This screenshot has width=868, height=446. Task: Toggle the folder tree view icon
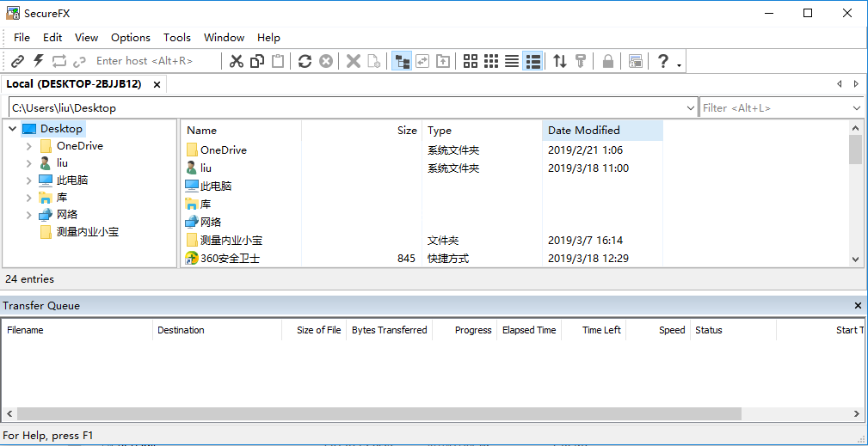402,61
